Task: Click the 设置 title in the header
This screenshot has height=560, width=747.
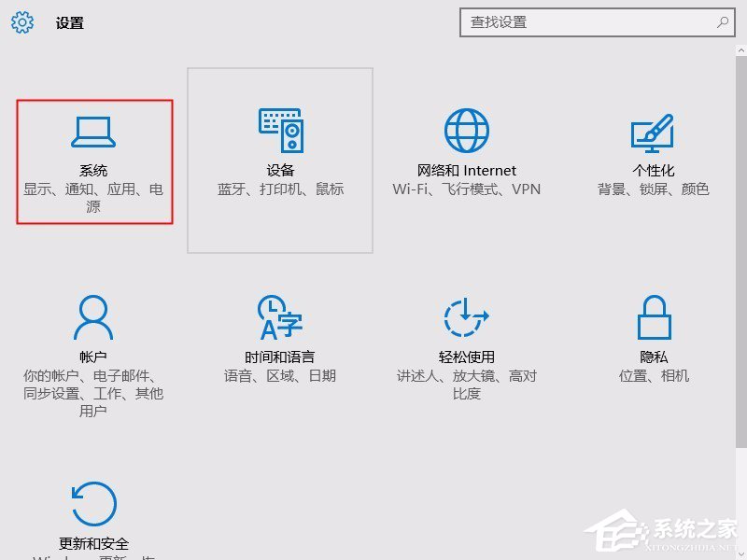Action: pyautogui.click(x=71, y=22)
